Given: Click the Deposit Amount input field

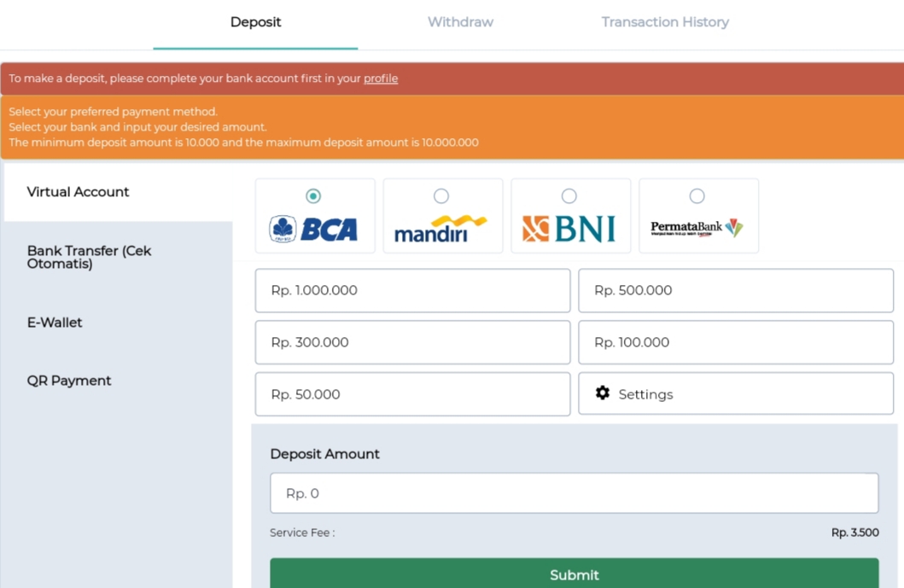Looking at the screenshot, I should [x=574, y=493].
